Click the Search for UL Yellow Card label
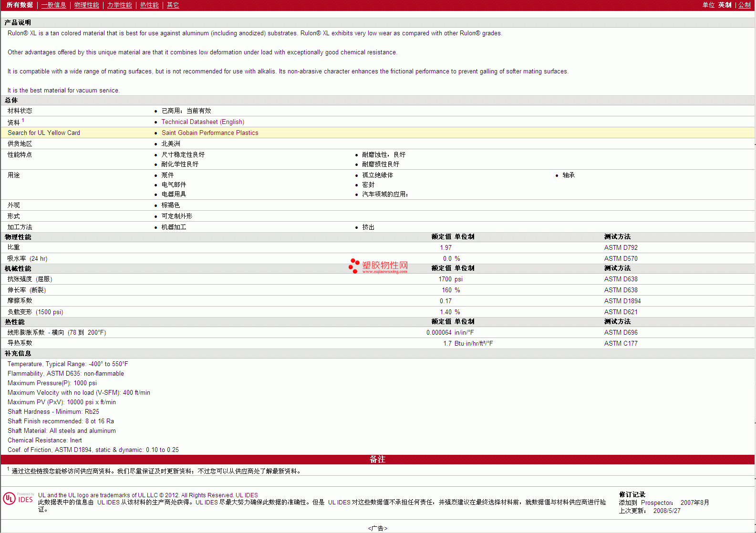 click(x=44, y=133)
